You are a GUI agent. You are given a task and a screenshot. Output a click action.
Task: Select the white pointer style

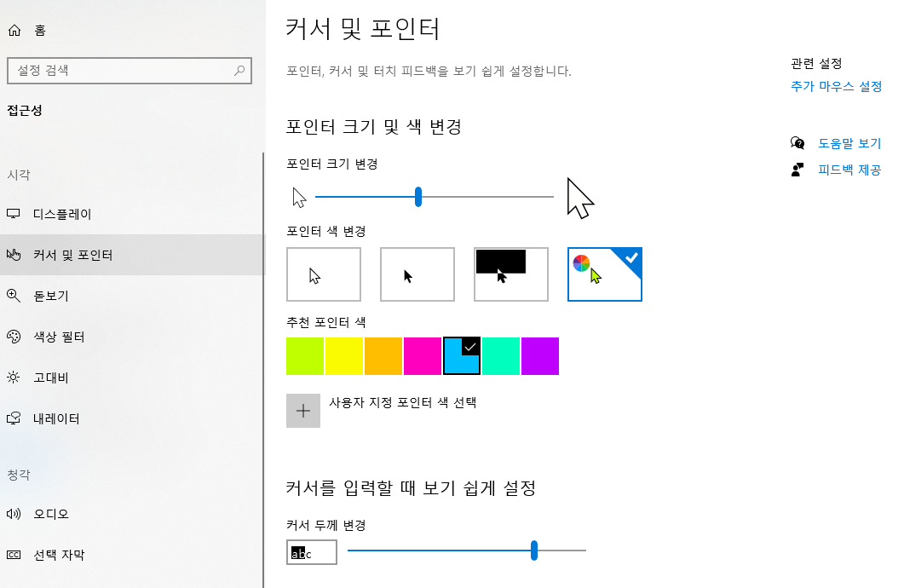(324, 274)
